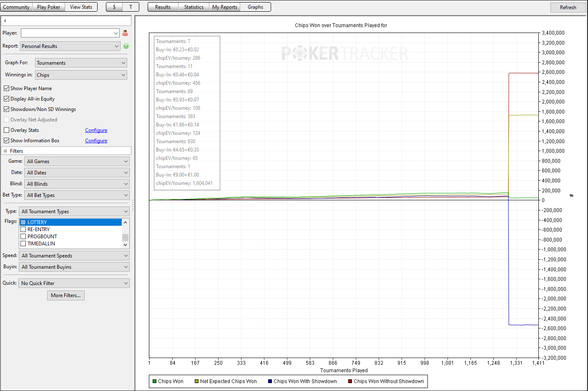This screenshot has width=588, height=391.
Task: Open the View Stats tab
Action: click(x=81, y=7)
